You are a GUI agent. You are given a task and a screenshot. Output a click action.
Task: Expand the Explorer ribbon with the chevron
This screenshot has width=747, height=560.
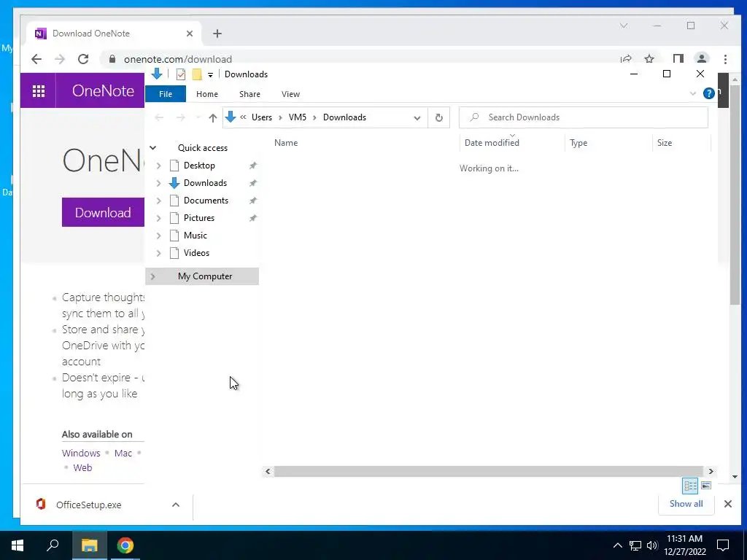[x=693, y=94]
